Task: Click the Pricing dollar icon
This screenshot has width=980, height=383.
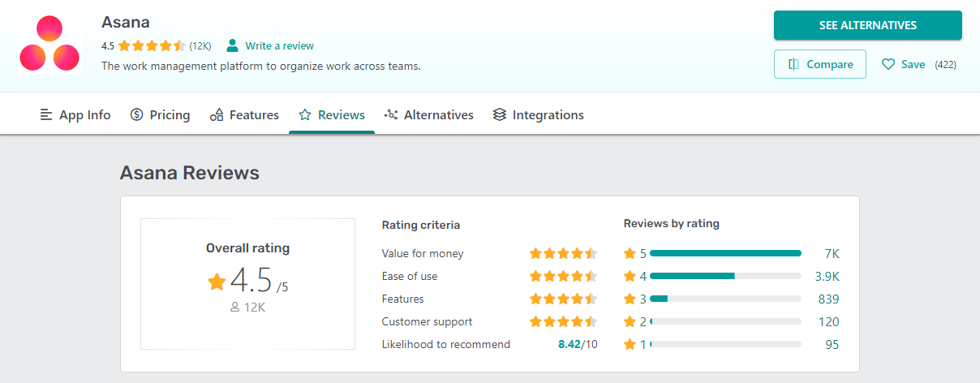Action: pos(137,115)
